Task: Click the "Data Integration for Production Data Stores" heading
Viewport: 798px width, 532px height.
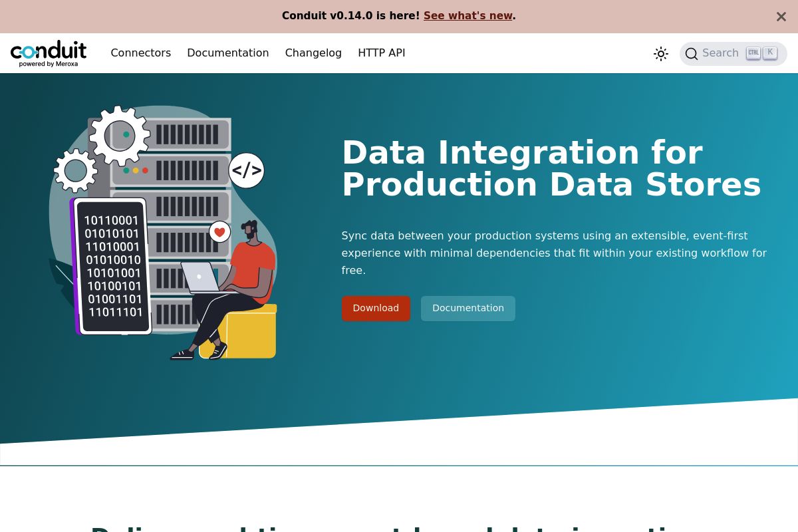Action: click(551, 168)
